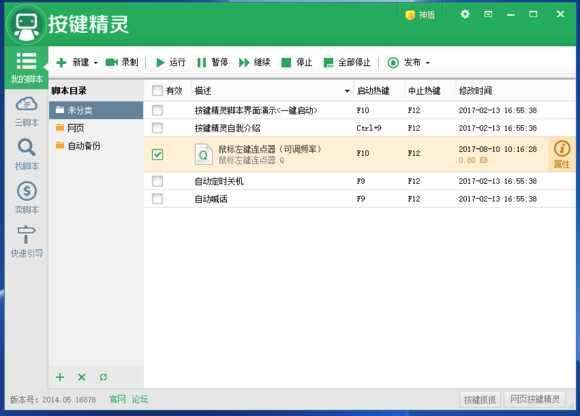Stop all scripts with the 全部停止 icon
The image size is (580, 416).
coord(328,62)
